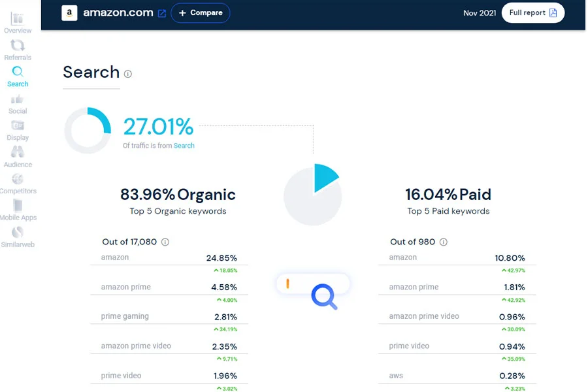Viewport: 588px width, 392px height.
Task: Select paid keyword amazon prime
Action: pos(457,287)
